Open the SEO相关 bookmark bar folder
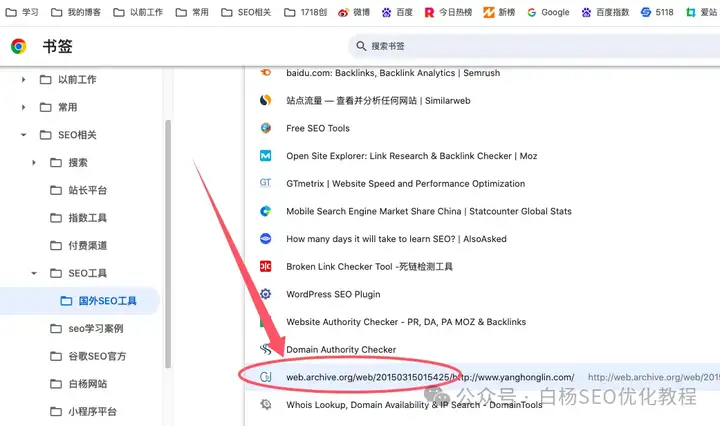The height and width of the screenshot is (426, 720). click(246, 12)
